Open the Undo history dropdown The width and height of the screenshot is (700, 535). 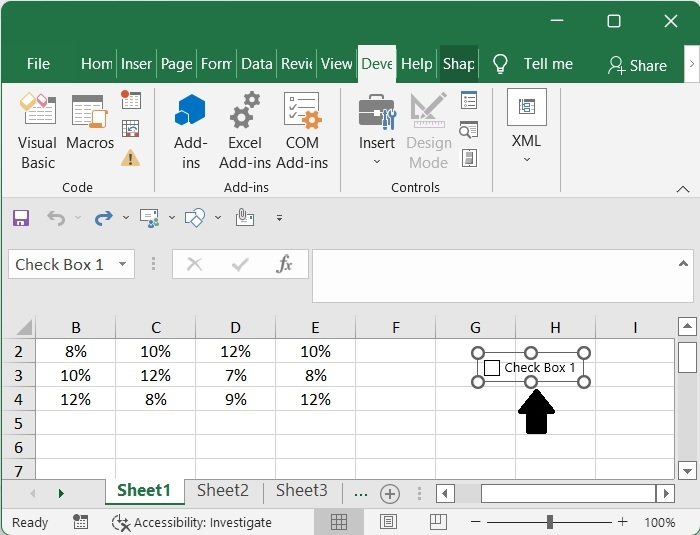pos(78,217)
